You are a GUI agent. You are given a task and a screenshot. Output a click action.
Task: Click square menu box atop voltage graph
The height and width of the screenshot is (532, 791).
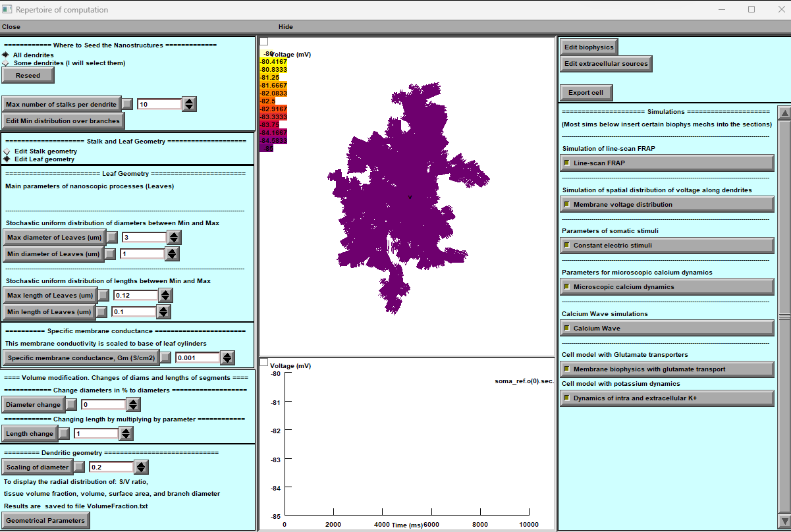(264, 362)
